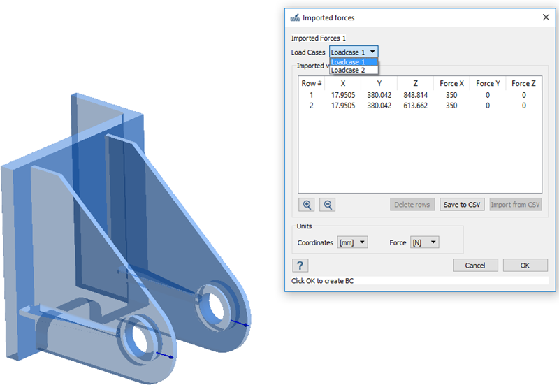559x392 pixels.
Task: Select the Z value 848.814 cell
Action: pyautogui.click(x=415, y=95)
